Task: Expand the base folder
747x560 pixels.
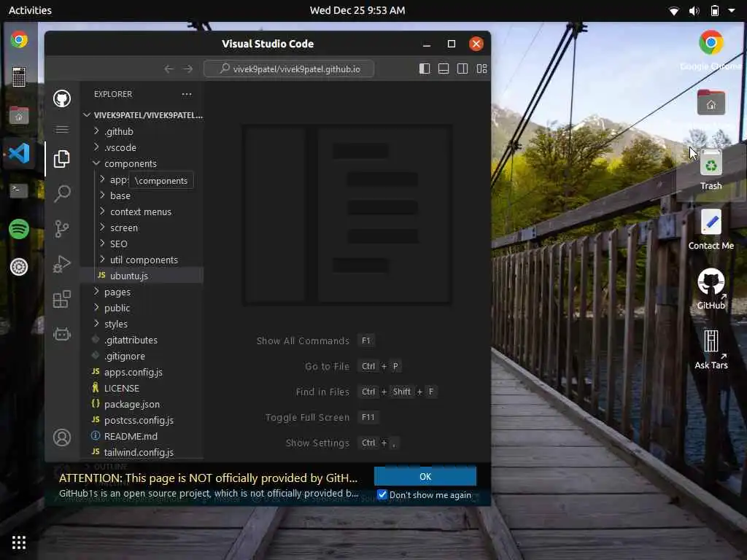Action: (x=143, y=195)
